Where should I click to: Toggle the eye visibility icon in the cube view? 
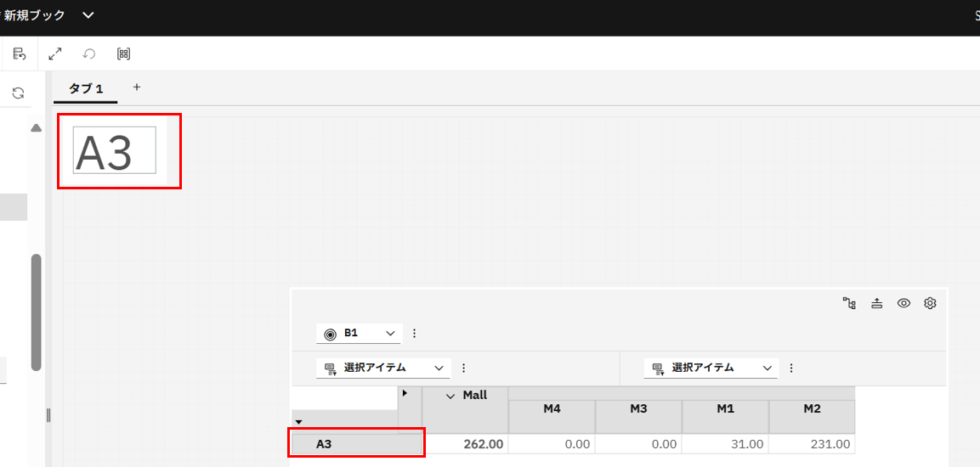coord(904,303)
